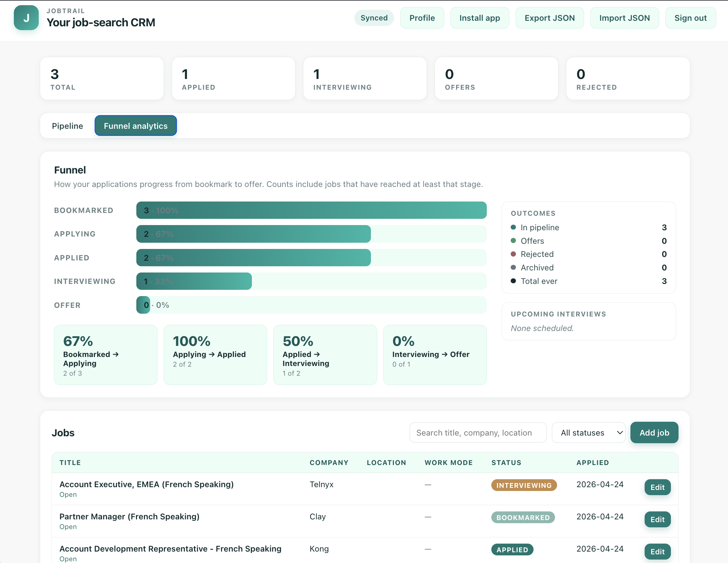Click the job search input field
The image size is (728, 563).
pyautogui.click(x=478, y=432)
